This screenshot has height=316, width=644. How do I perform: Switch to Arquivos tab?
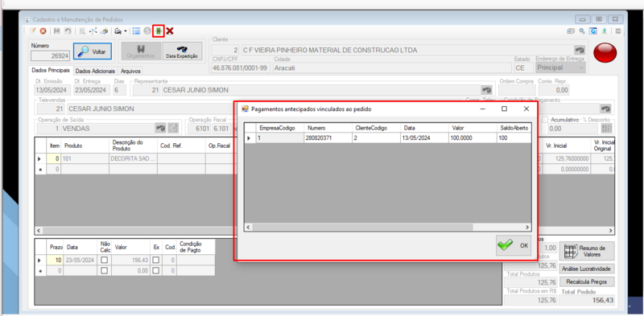pyautogui.click(x=130, y=71)
